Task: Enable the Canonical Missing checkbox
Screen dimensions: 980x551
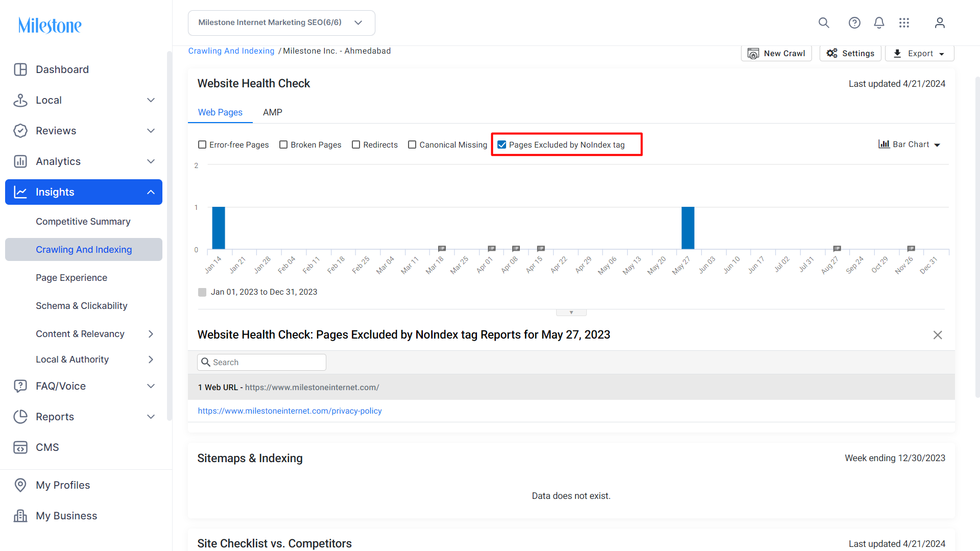Action: tap(412, 145)
